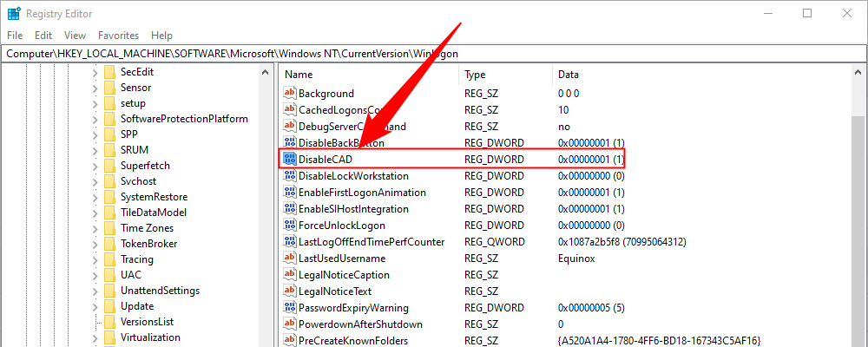Image resolution: width=868 pixels, height=347 pixels.
Task: Select the TileDataModel key
Action: point(154,213)
